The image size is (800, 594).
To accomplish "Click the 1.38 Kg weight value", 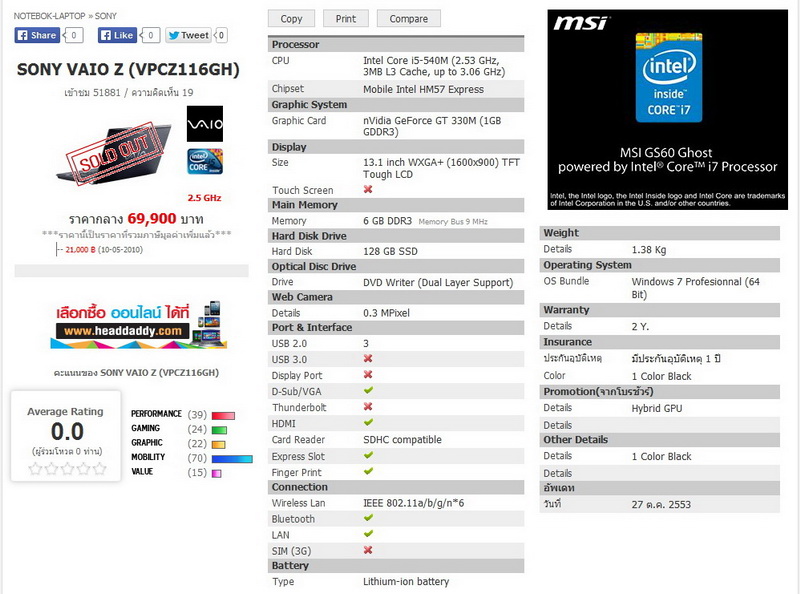I will click(x=648, y=250).
